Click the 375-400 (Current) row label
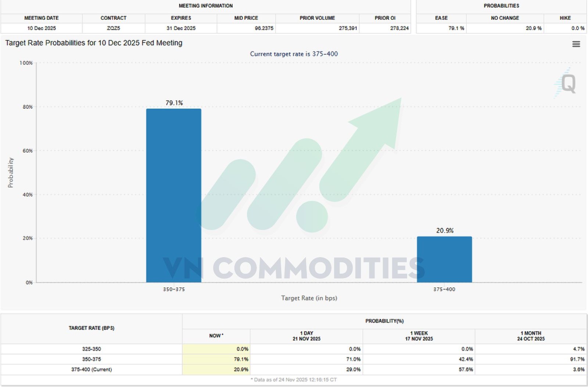This screenshot has width=588, height=387. (x=92, y=369)
